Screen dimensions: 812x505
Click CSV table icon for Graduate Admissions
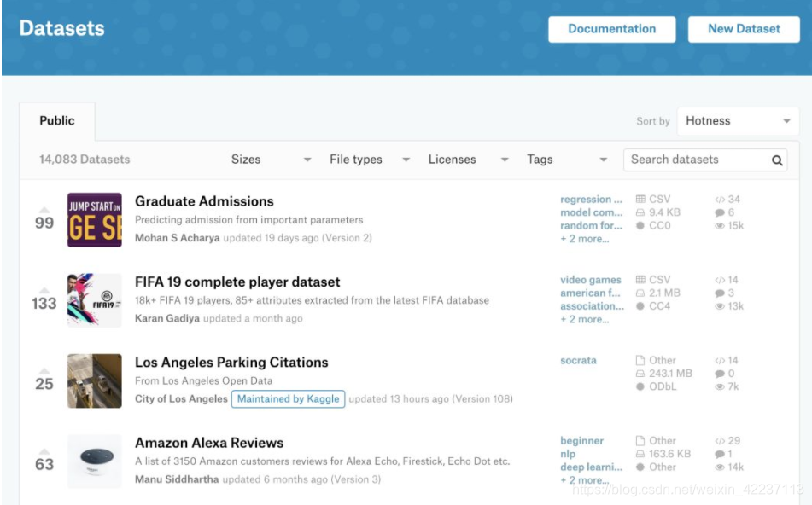pos(640,200)
